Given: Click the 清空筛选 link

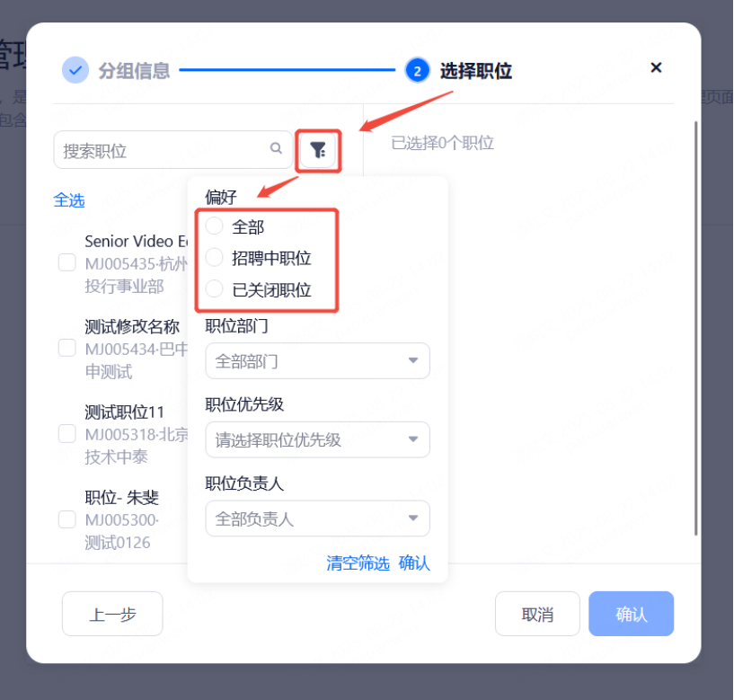Looking at the screenshot, I should click(x=358, y=563).
